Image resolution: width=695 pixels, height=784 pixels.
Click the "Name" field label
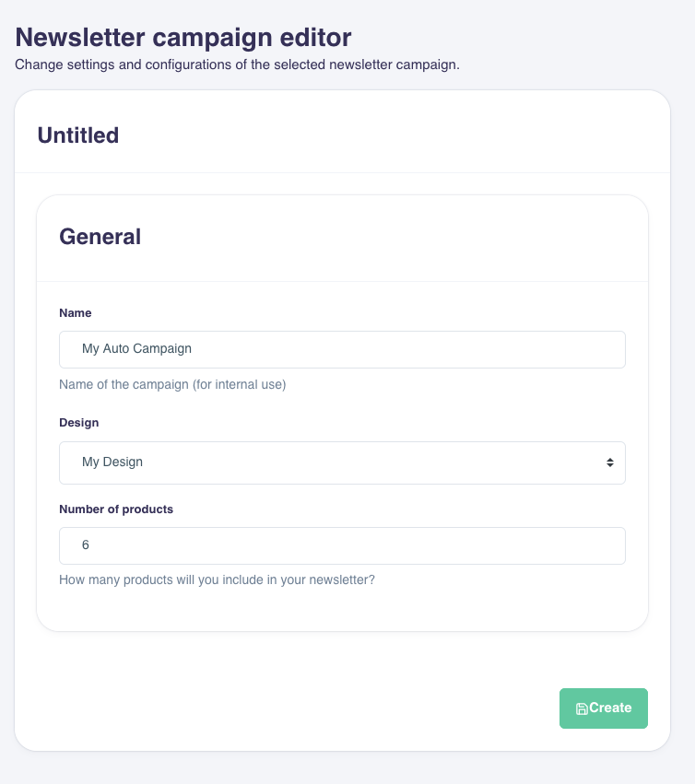coord(76,313)
